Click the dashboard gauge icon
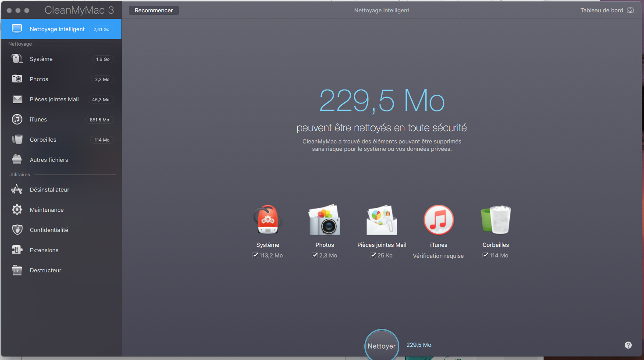The width and height of the screenshot is (644, 360). pos(630,10)
